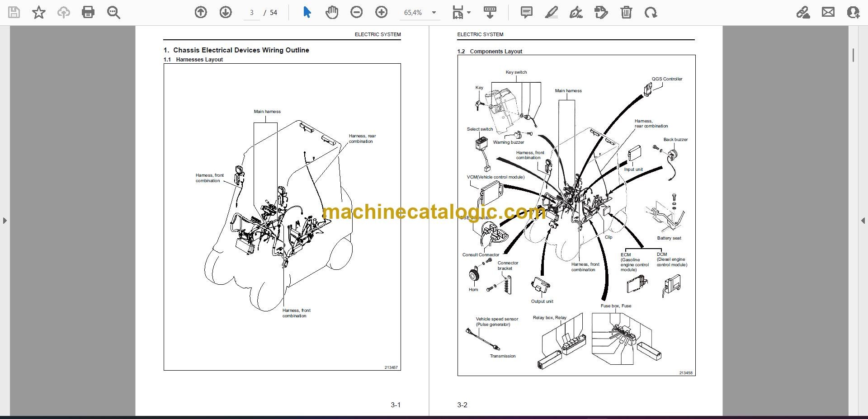Click the "Back buzzer" label

[x=675, y=140]
